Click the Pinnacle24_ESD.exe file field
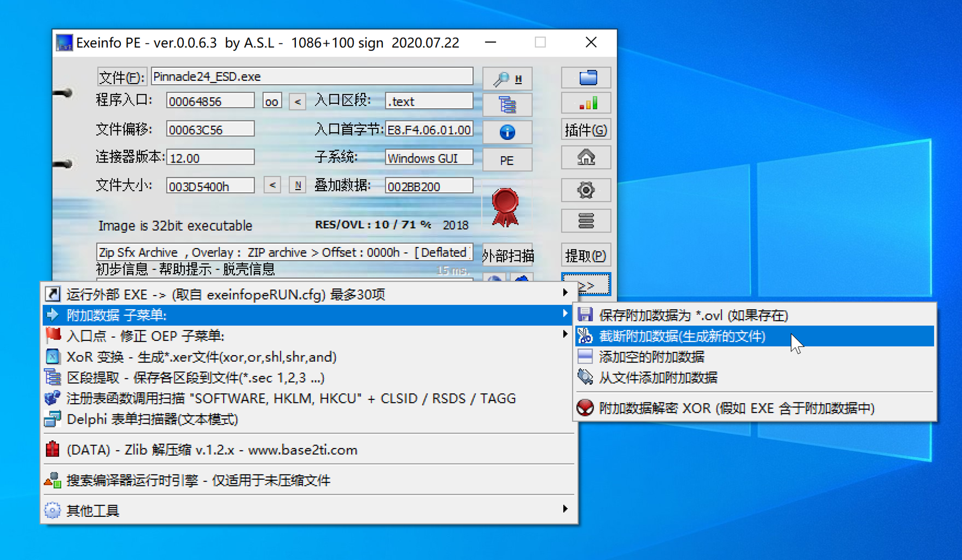962x560 pixels. (x=312, y=76)
